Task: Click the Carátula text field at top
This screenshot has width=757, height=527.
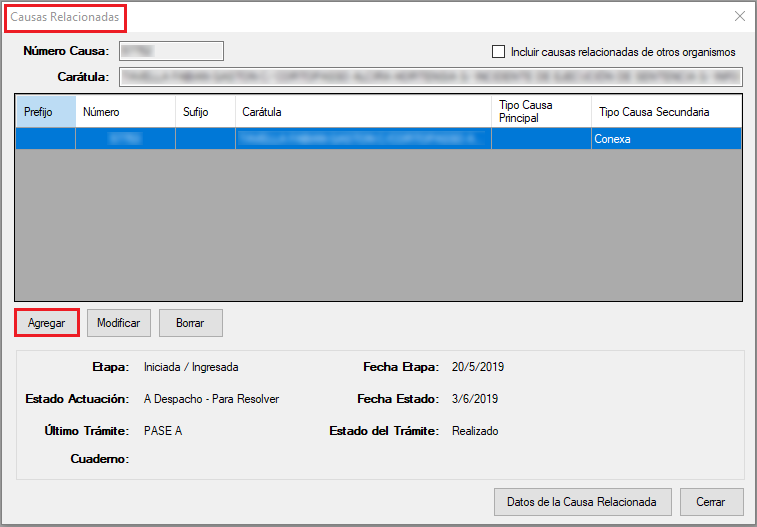Action: (x=430, y=77)
